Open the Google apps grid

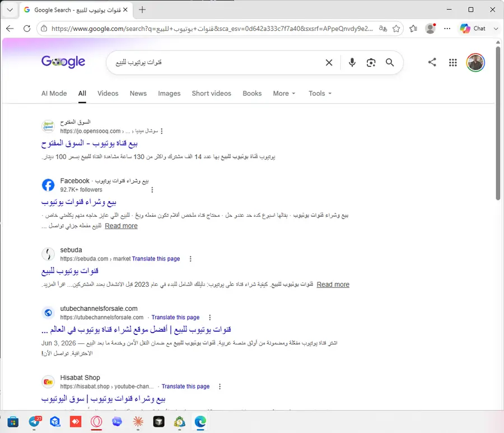[x=452, y=62]
